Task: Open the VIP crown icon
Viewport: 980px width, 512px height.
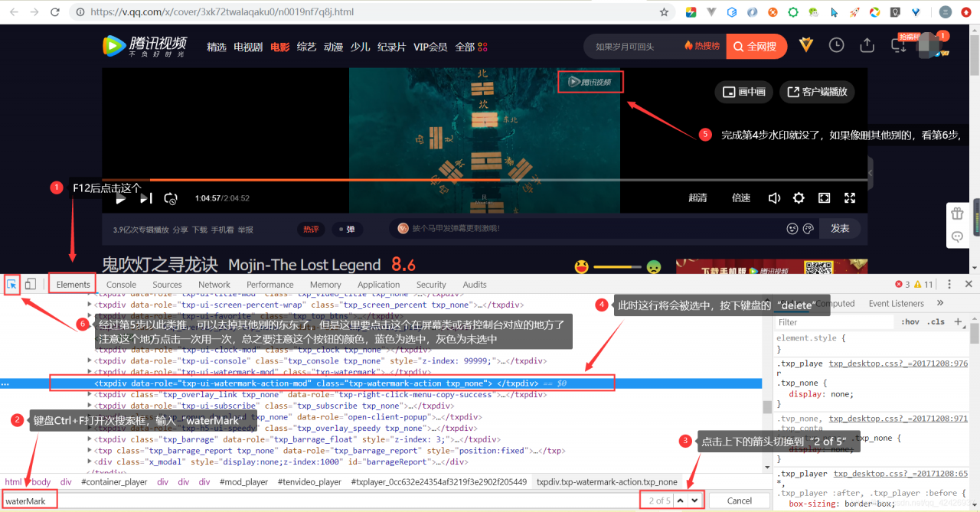Action: (806, 46)
